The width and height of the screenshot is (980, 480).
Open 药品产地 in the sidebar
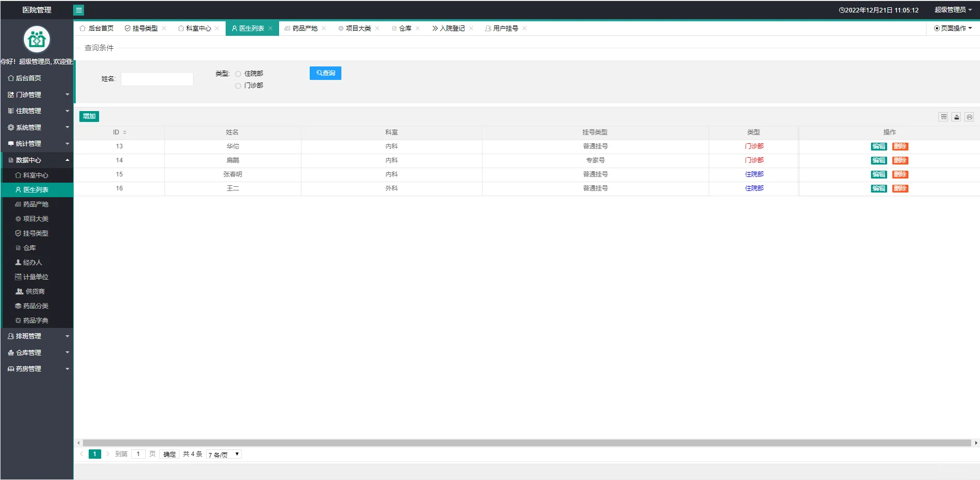37,204
